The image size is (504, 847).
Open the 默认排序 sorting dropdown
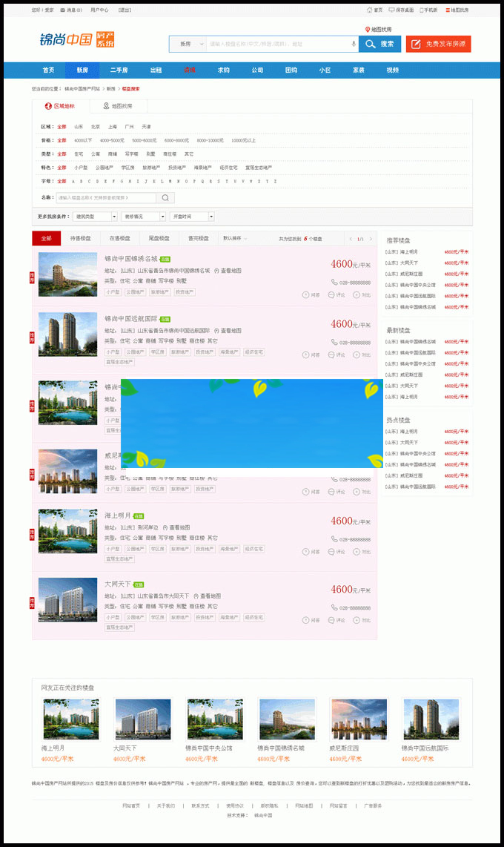[x=236, y=239]
